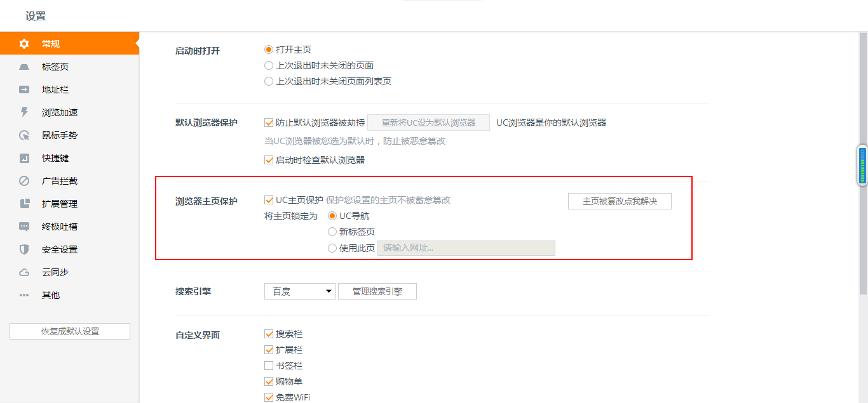Click the lightning icon beside 浏览加速
Viewport: 868px width, 403px height.
[x=24, y=112]
